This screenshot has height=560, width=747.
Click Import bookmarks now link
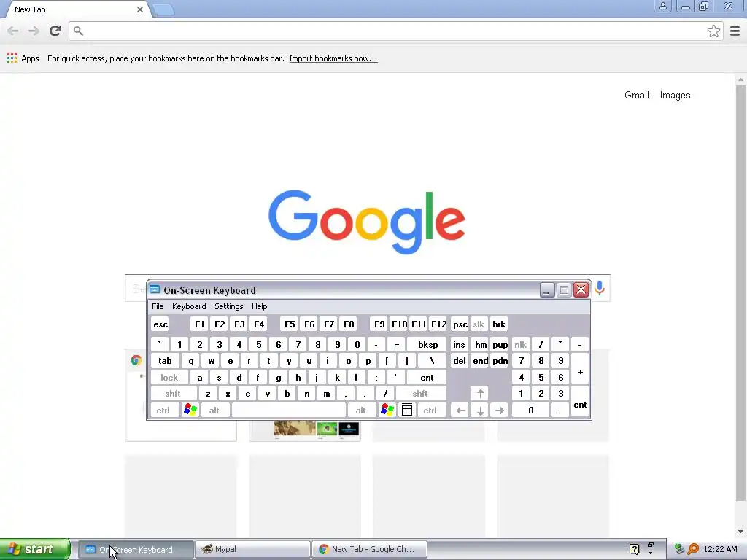[x=333, y=58]
